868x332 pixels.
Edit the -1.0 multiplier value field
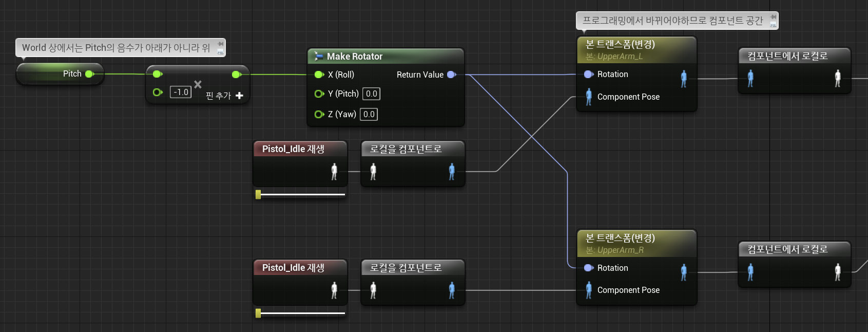point(181,93)
